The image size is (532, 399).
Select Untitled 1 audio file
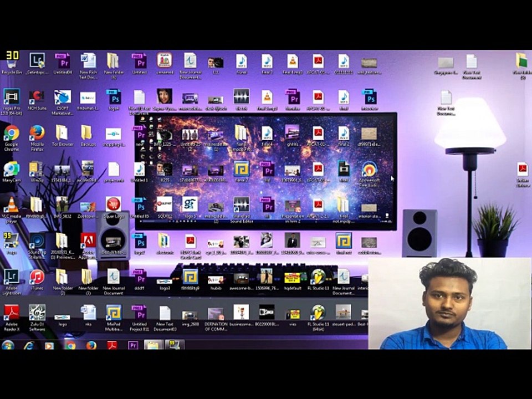pos(139,172)
